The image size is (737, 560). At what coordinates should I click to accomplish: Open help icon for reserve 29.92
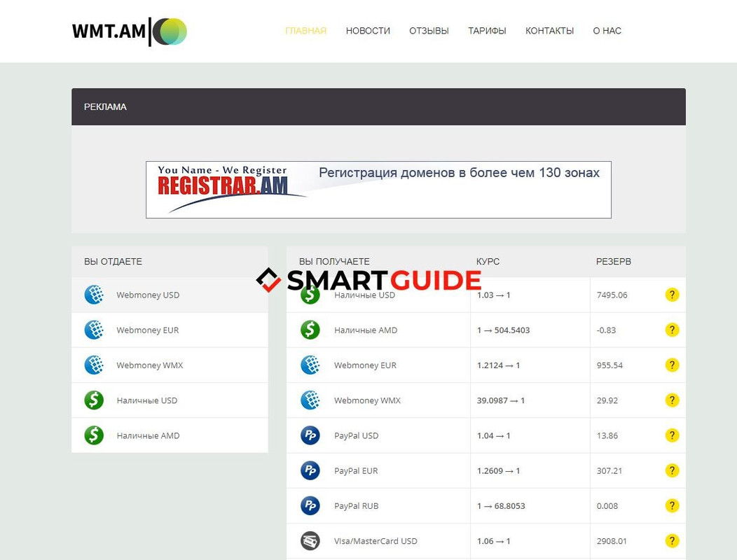point(672,400)
